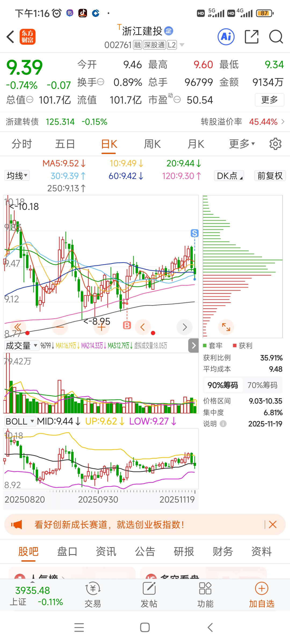Switch to 分时 chart tab
Viewport: 290px width, 644px height.
pos(22,144)
